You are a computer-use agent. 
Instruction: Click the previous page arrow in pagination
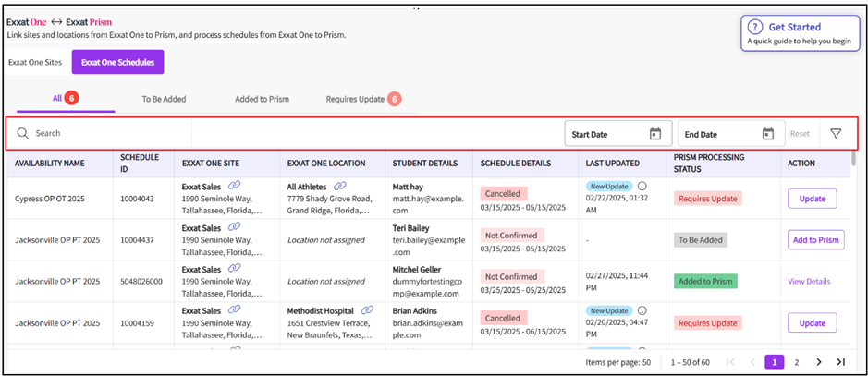[x=752, y=362]
